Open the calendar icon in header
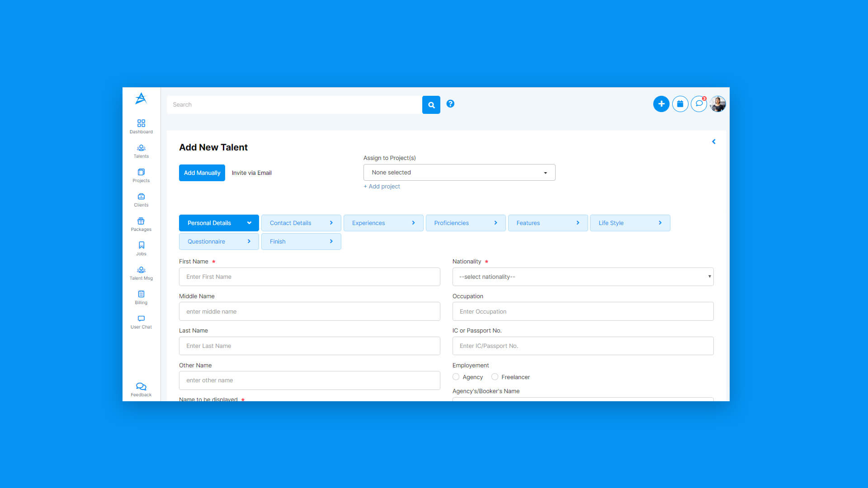This screenshot has width=868, height=488. tap(680, 104)
